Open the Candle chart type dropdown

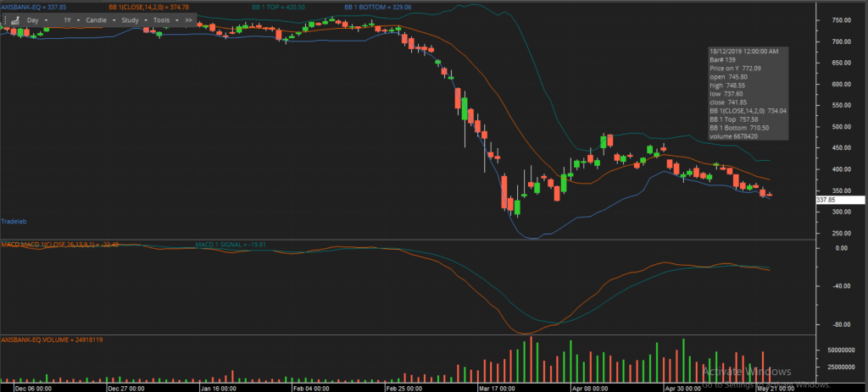[x=100, y=20]
